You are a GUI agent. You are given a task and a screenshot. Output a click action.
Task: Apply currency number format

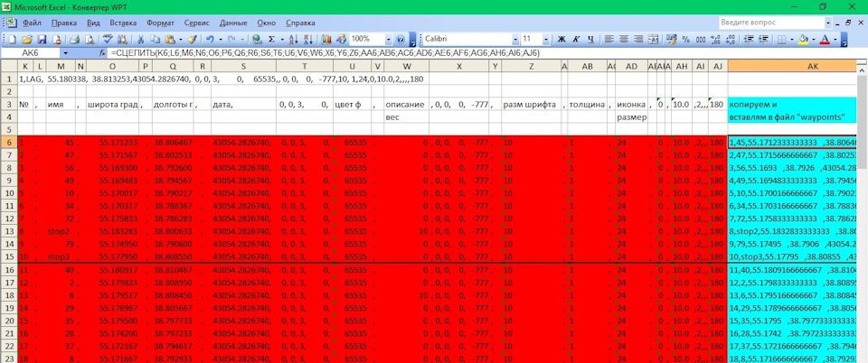[x=671, y=39]
